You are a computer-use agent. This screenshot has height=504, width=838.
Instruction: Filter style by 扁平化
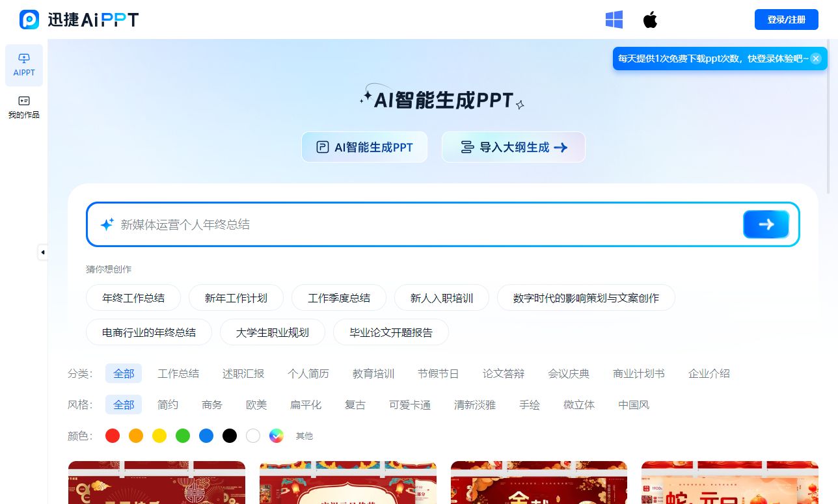[306, 405]
